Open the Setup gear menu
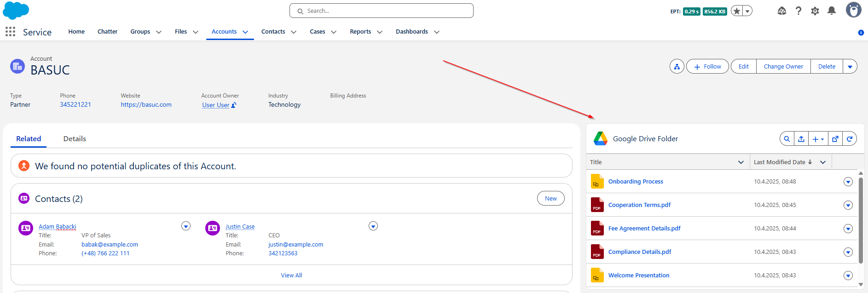This screenshot has height=293, width=868. pyautogui.click(x=815, y=11)
